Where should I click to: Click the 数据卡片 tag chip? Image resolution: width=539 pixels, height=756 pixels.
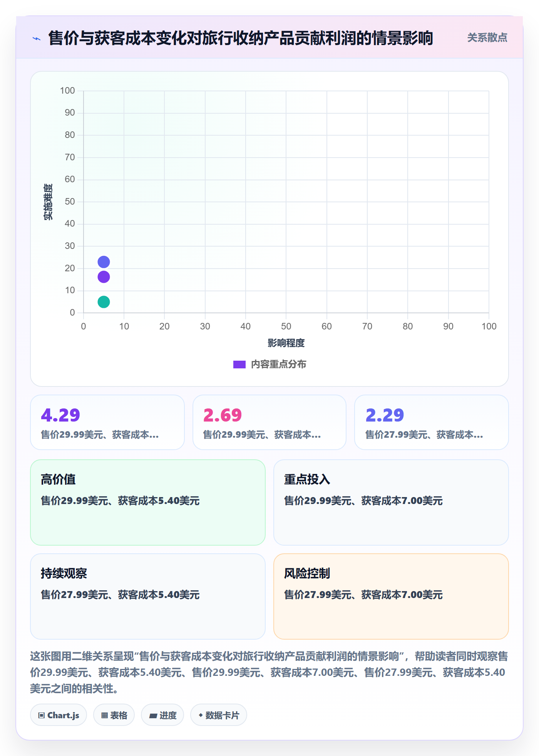coord(219,715)
